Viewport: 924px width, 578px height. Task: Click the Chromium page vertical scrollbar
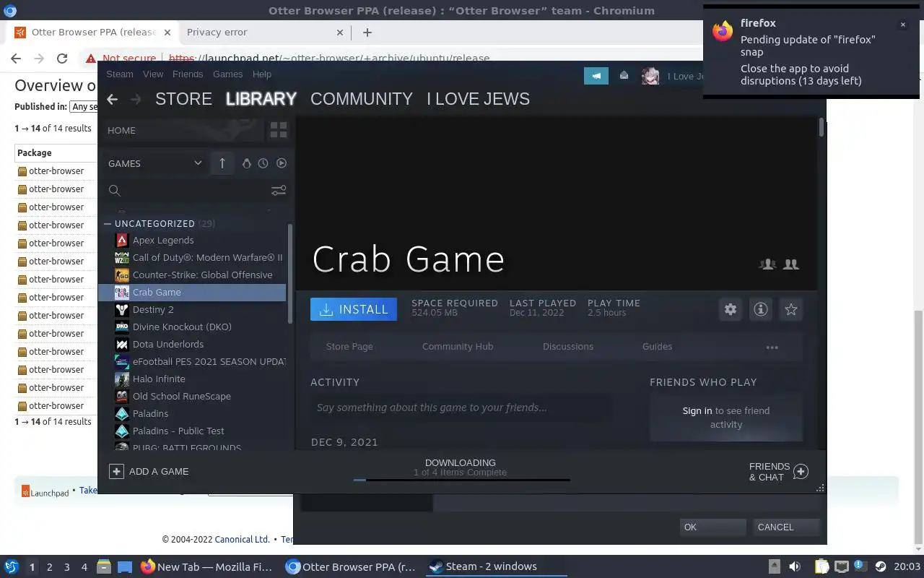918,426
